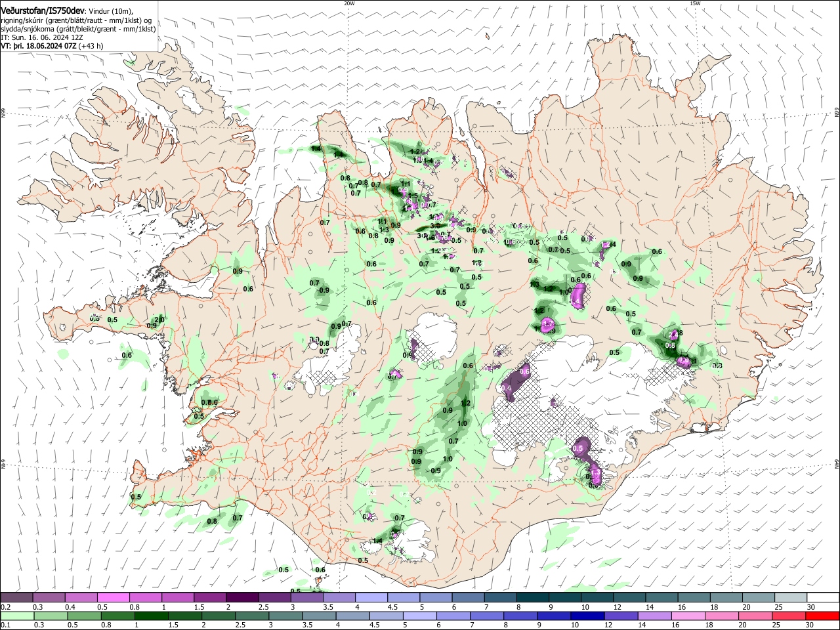
Task: Click the 15W longitude label at the top edge
Action: 694,3
